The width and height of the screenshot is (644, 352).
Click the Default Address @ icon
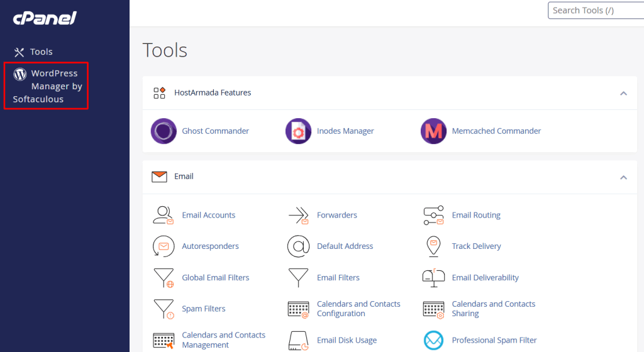tap(298, 246)
